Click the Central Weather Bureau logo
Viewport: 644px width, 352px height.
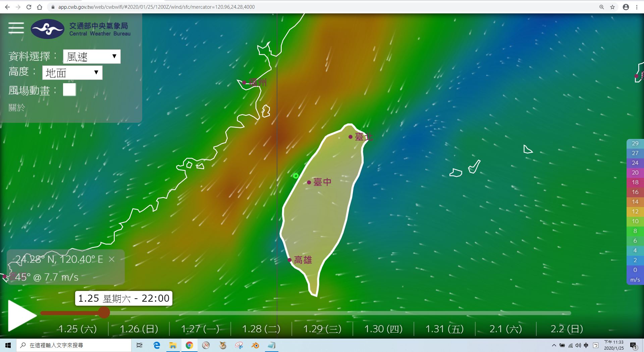point(47,29)
